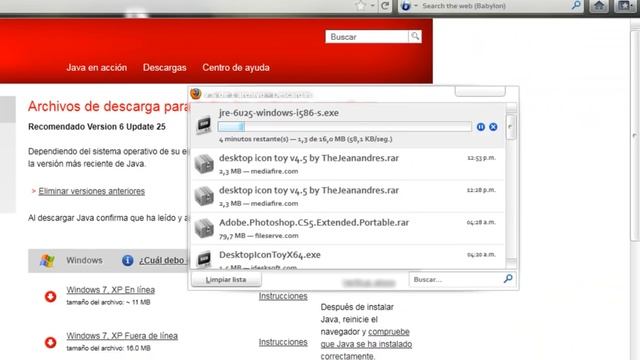
Task: Click red download arrow for Fuera de línea
Action: pyautogui.click(x=51, y=342)
